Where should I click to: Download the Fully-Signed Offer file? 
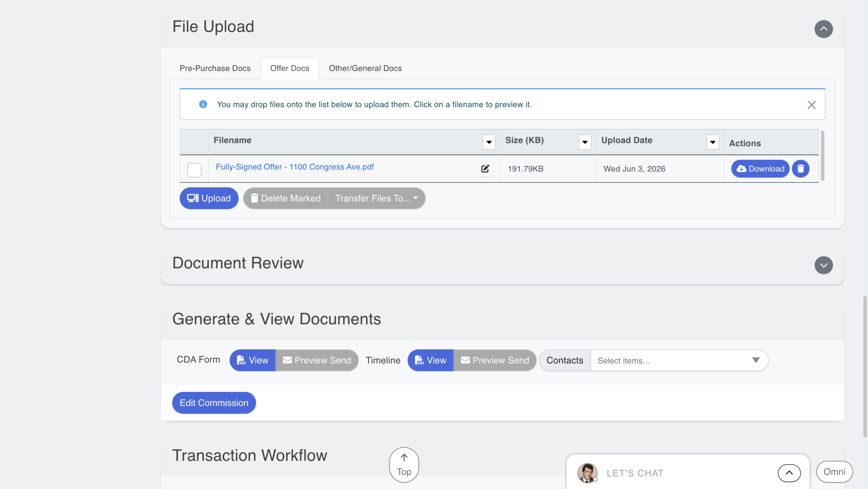point(760,169)
